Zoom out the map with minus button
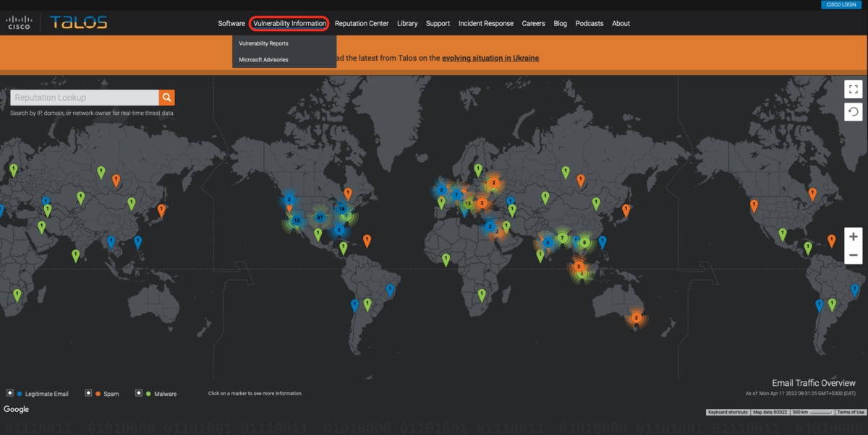 tap(854, 255)
